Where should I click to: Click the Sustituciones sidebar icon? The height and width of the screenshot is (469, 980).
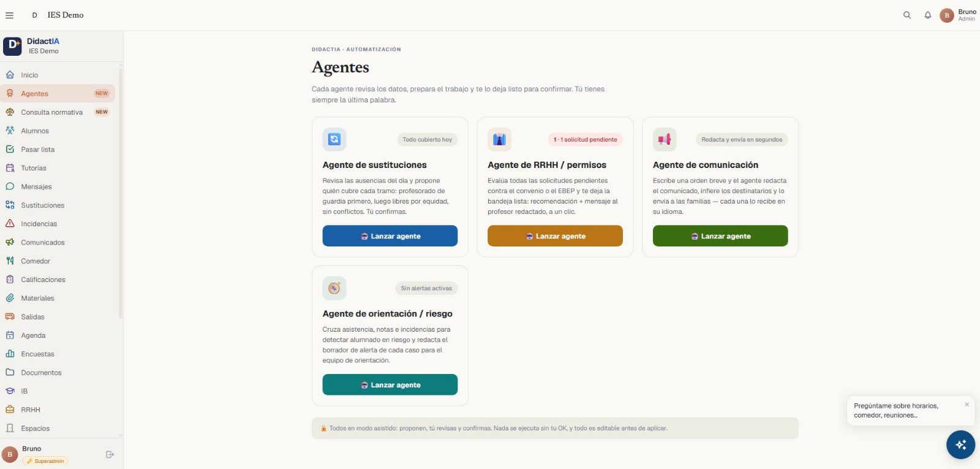[10, 205]
